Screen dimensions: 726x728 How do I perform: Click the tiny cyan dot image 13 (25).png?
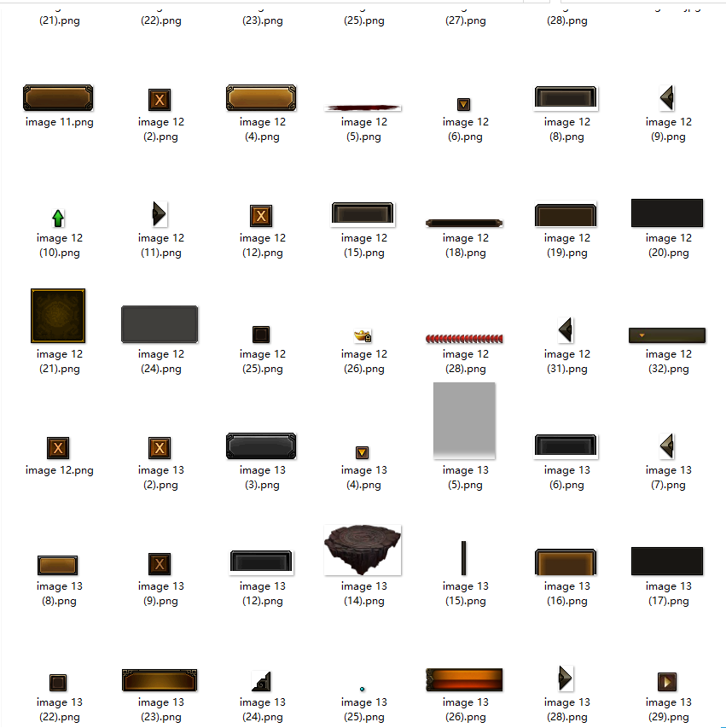tap(363, 688)
